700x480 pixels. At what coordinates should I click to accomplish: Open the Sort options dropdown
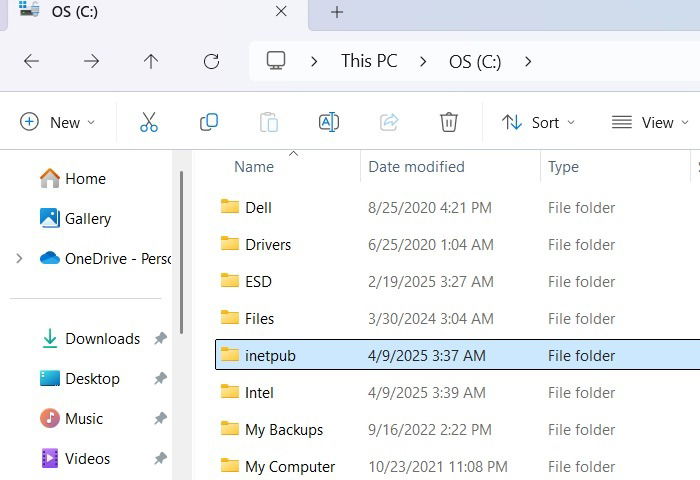pos(538,122)
